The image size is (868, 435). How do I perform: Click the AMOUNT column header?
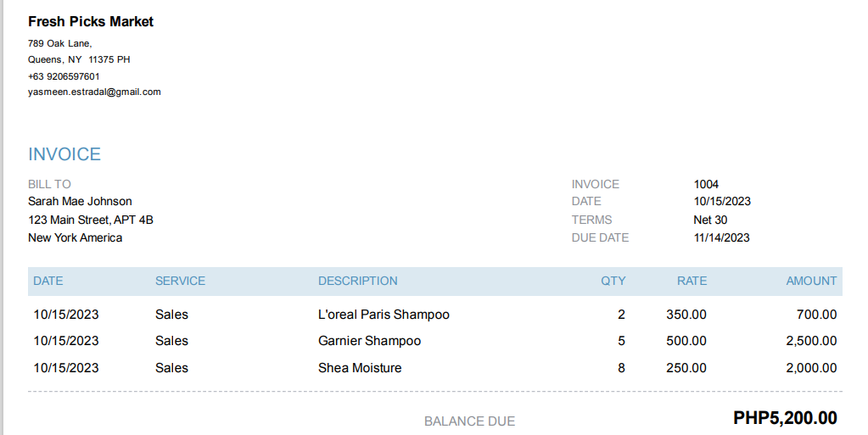[x=811, y=281]
